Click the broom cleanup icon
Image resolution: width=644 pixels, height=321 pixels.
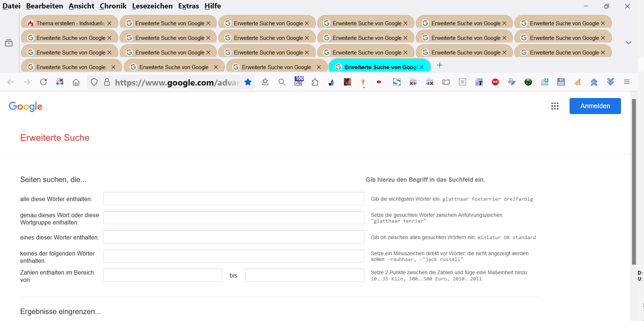click(x=578, y=82)
